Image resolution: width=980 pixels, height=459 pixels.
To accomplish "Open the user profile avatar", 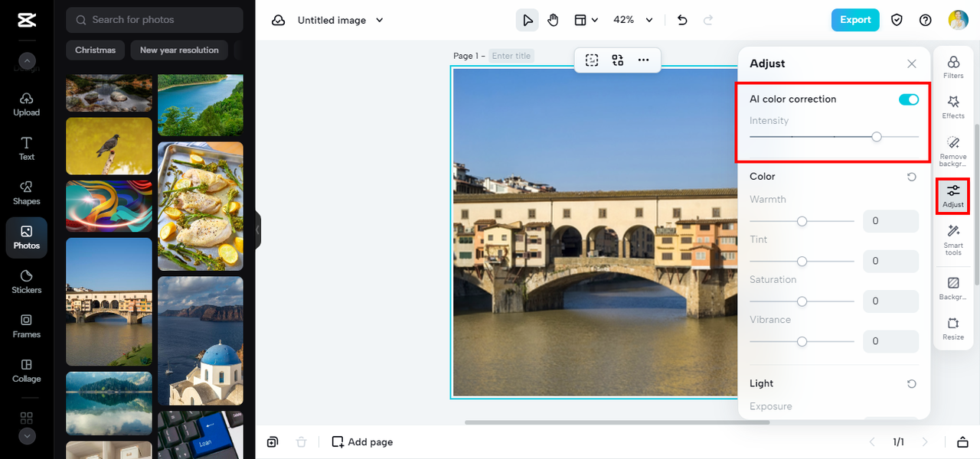I will click(959, 20).
